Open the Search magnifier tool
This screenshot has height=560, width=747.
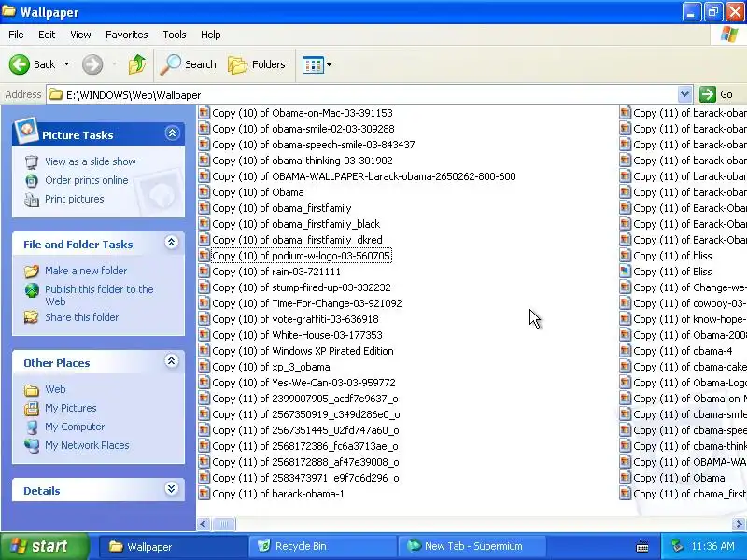[x=188, y=64]
